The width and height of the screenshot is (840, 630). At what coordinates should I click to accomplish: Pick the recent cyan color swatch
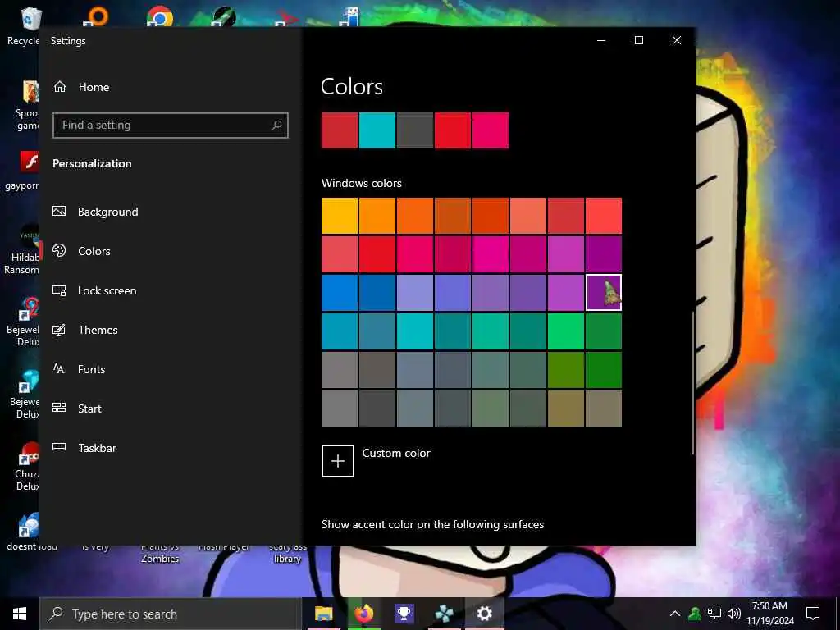tap(377, 130)
